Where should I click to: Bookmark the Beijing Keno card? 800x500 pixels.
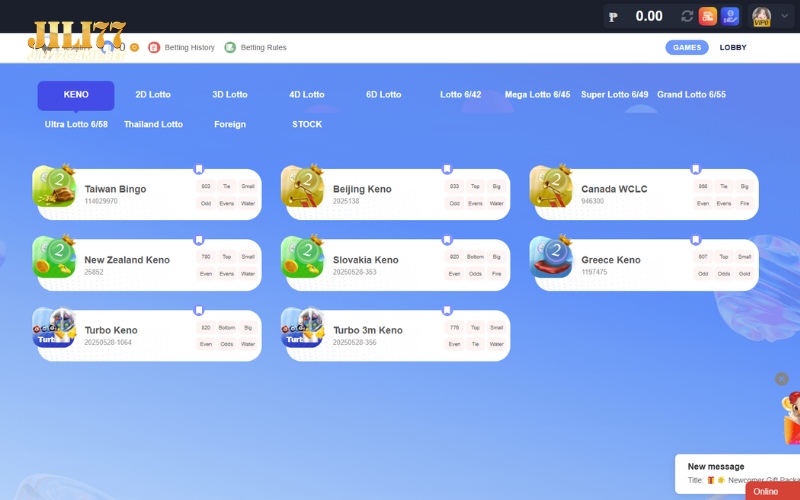(447, 169)
